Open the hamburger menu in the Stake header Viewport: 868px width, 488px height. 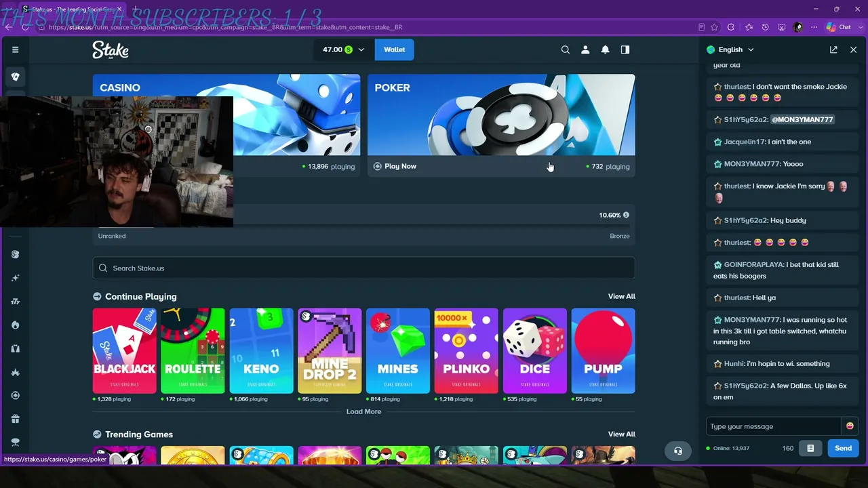coord(15,49)
